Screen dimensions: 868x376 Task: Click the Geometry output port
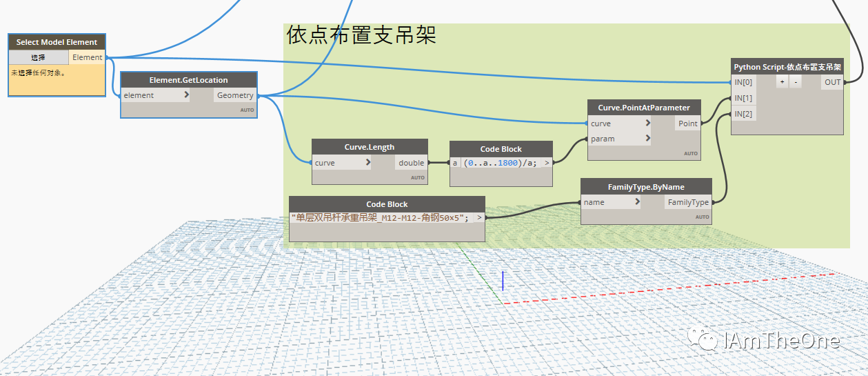click(235, 95)
